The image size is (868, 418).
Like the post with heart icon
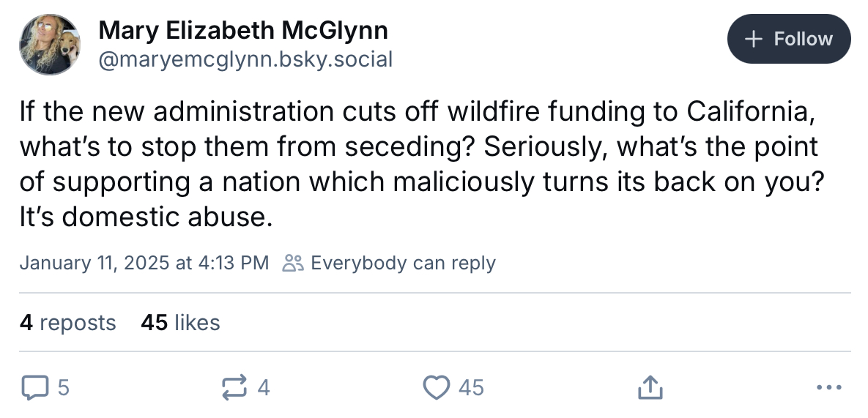click(437, 387)
